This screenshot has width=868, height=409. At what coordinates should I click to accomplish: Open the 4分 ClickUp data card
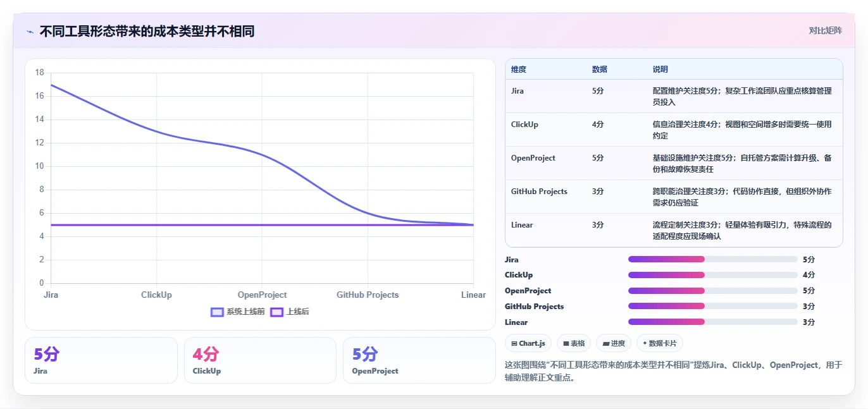pos(261,360)
